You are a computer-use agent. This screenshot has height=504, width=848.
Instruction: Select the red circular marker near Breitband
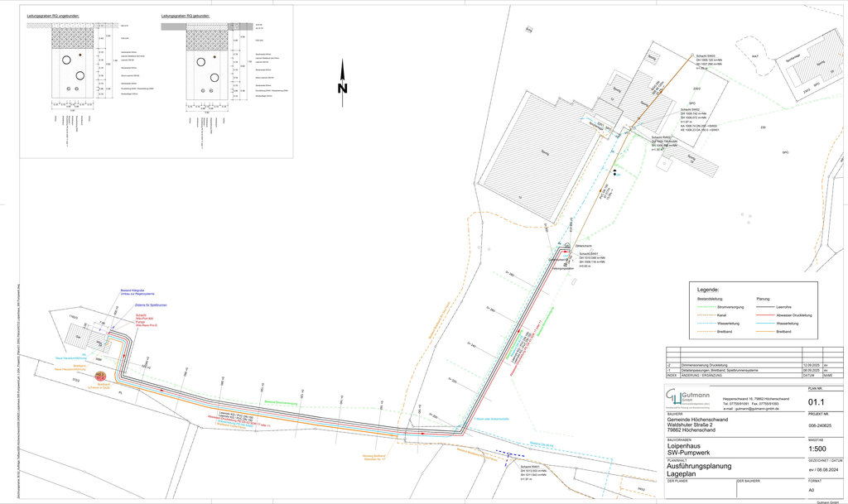click(x=100, y=376)
